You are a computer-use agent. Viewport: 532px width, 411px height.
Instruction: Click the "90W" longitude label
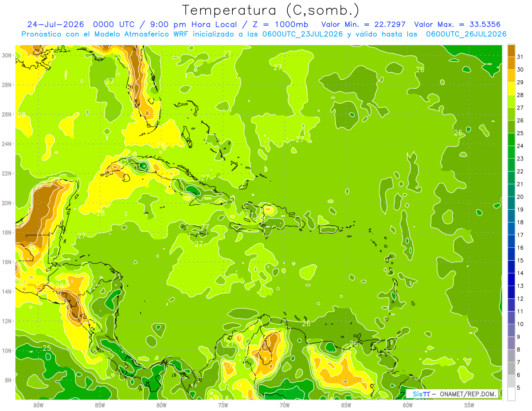38,405
